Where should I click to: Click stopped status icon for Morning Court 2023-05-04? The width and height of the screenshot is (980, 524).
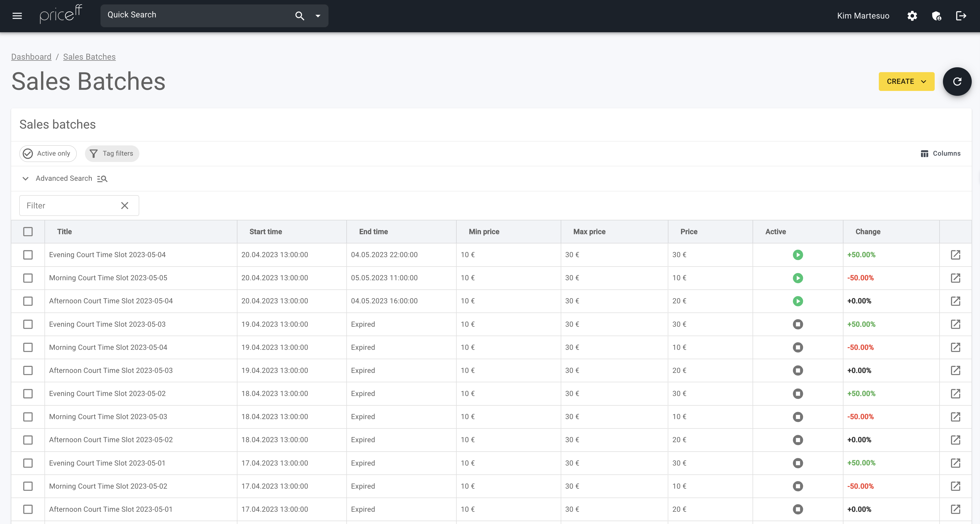[x=798, y=347]
